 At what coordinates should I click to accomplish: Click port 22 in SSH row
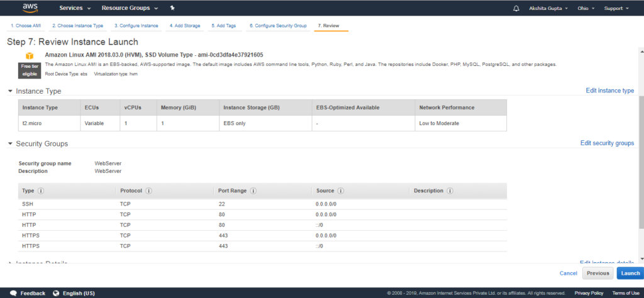click(x=222, y=204)
